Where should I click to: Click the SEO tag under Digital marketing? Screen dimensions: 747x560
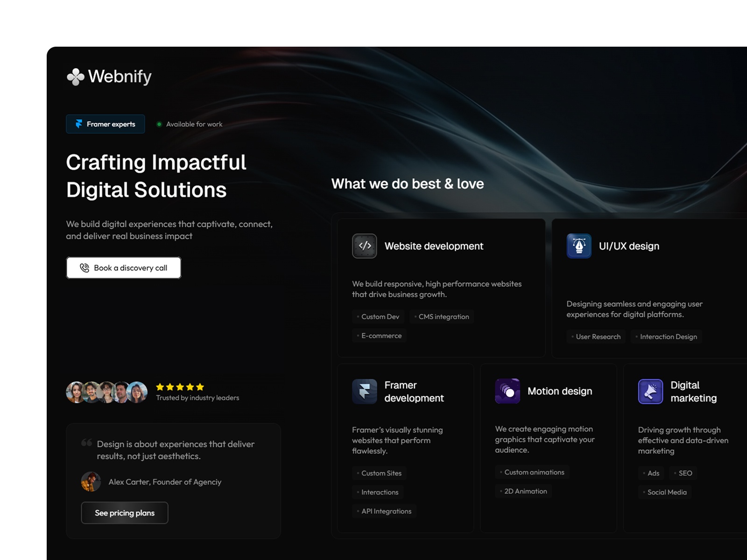[684, 473]
